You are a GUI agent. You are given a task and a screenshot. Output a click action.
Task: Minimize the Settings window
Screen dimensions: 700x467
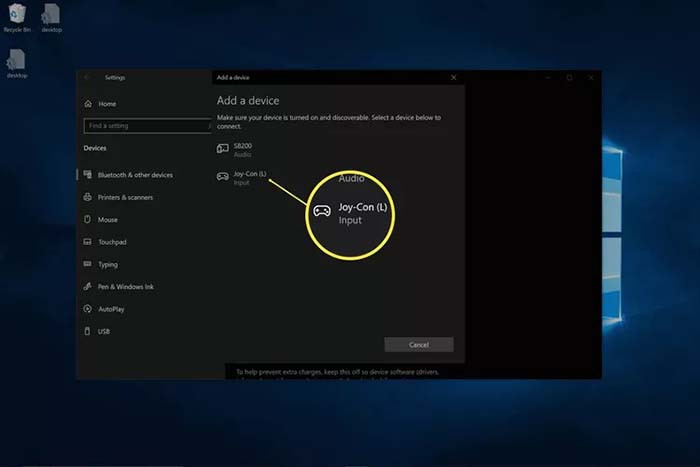point(548,77)
